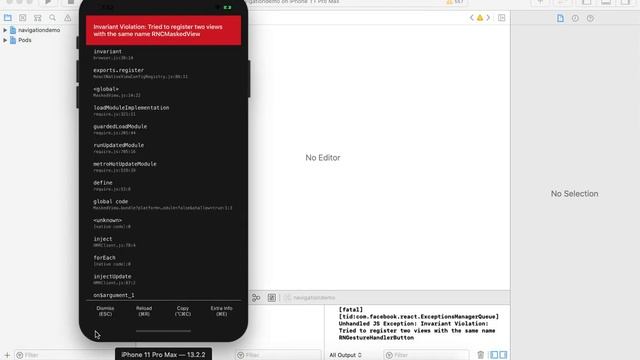Click the Library plus button
This screenshot has height=360, width=640.
tap(540, 2)
